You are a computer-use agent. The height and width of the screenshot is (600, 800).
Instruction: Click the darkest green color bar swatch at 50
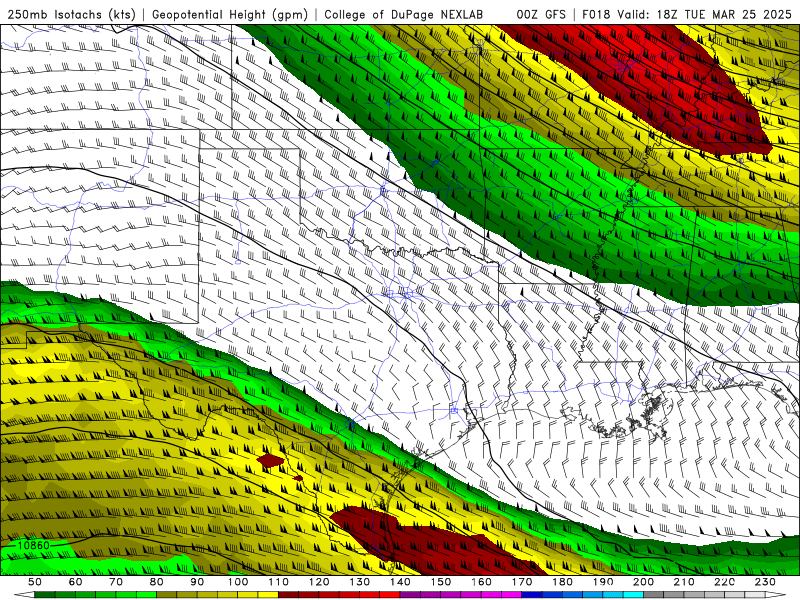pyautogui.click(x=45, y=595)
